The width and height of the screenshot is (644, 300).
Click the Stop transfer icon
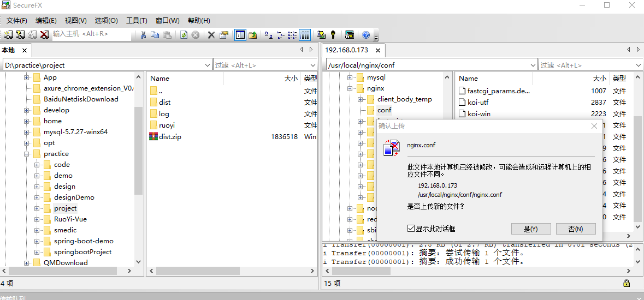coord(196,35)
